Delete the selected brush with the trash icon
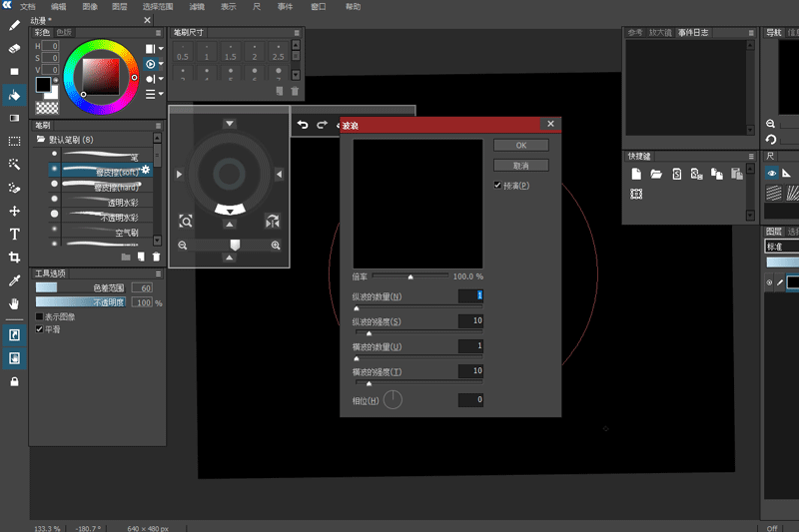 click(x=157, y=257)
